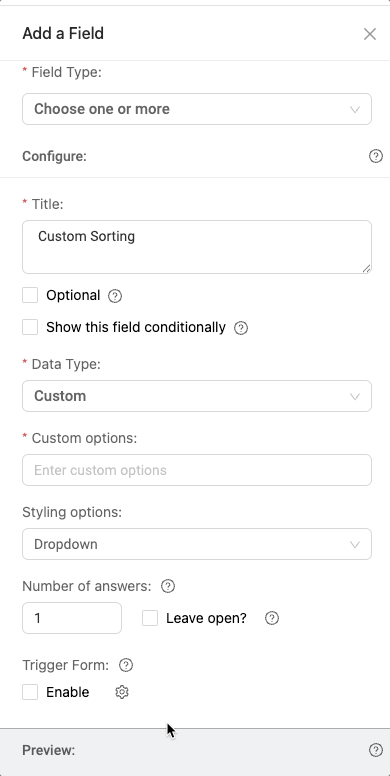Click the Preview section help icon
This screenshot has width=390, height=776.
tap(376, 750)
